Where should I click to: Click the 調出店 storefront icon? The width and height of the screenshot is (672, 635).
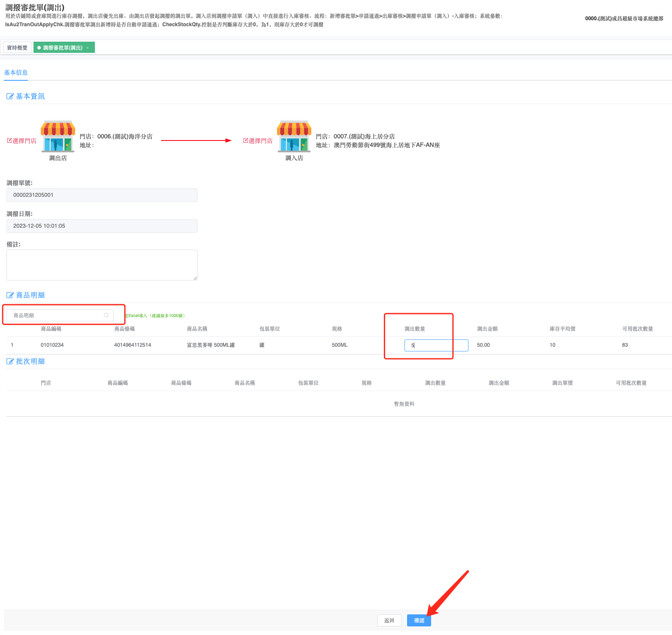[x=58, y=137]
